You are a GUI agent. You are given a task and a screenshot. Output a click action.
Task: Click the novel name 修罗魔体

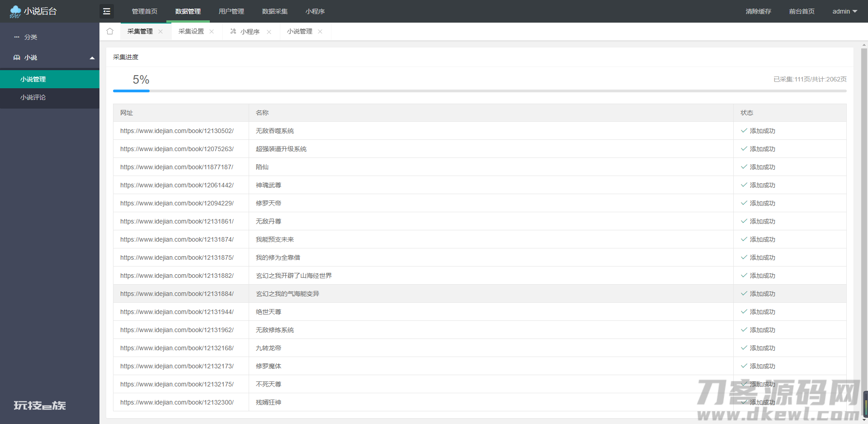(269, 366)
